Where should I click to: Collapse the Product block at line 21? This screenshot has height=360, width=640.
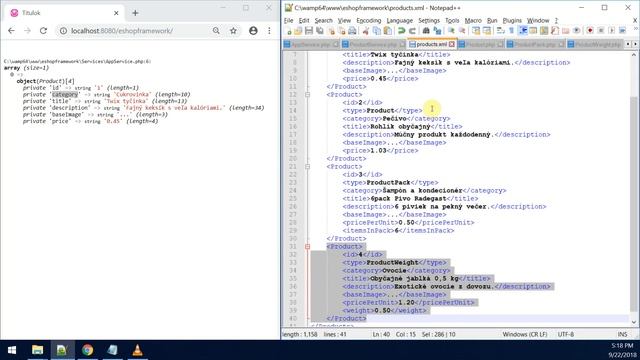[x=307, y=167]
